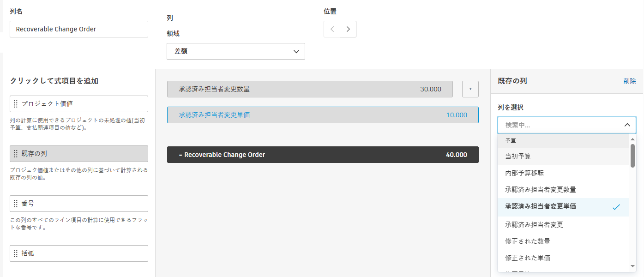644x277 pixels.
Task: Click the drag handle icon of プロジェクト価値
Action: [x=16, y=104]
